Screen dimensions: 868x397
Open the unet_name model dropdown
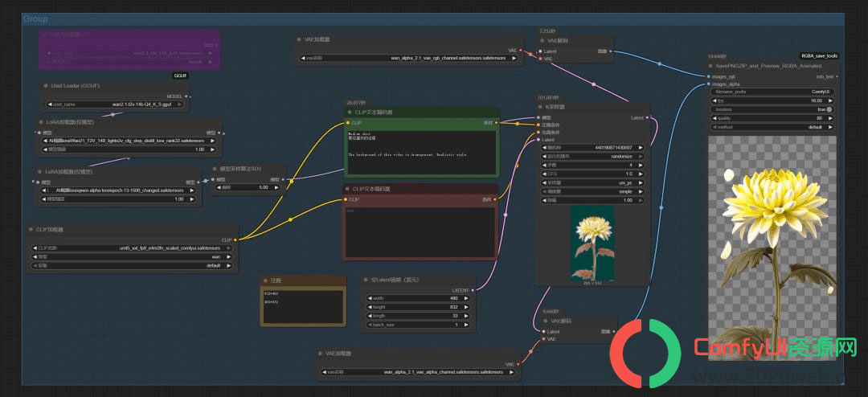114,104
